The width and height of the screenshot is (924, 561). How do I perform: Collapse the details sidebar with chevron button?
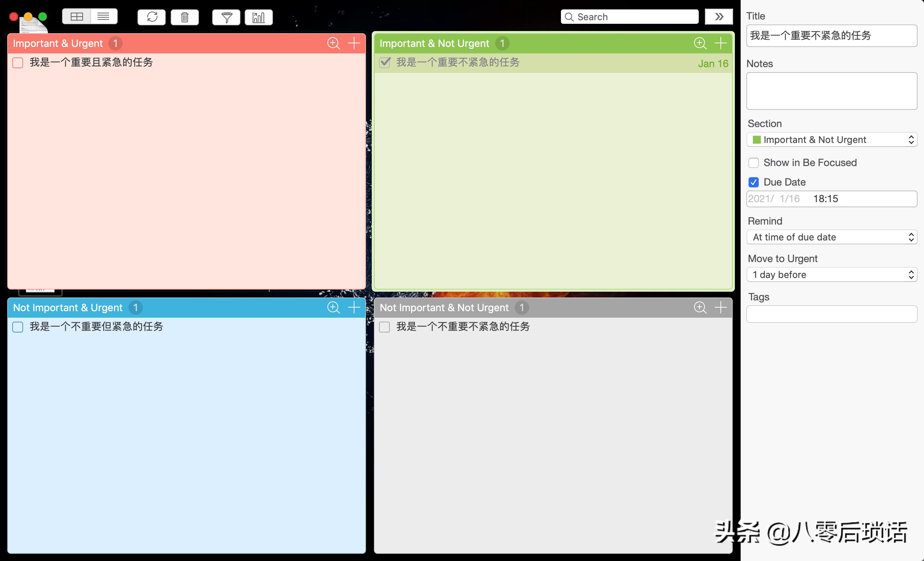[x=719, y=17]
